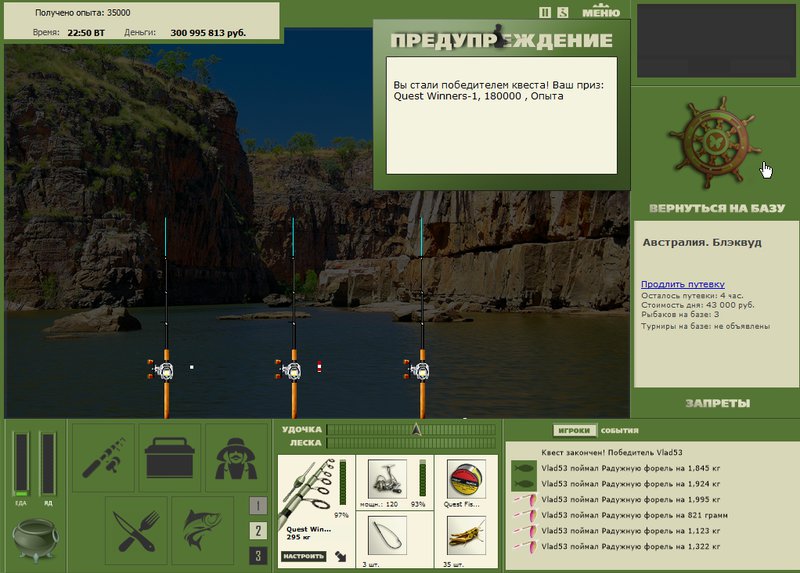Click 'Получено опыта: 35000' text
The height and width of the screenshot is (573, 800).
click(x=83, y=13)
